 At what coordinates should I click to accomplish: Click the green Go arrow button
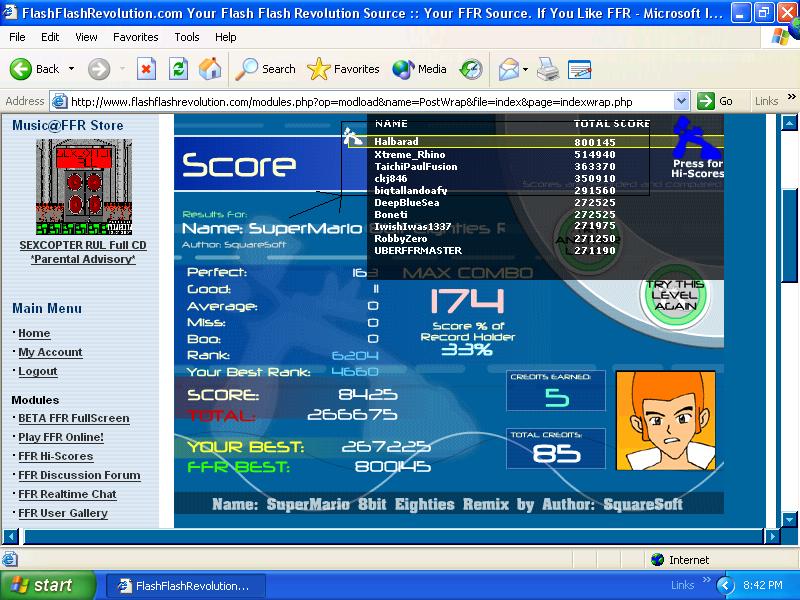click(706, 101)
